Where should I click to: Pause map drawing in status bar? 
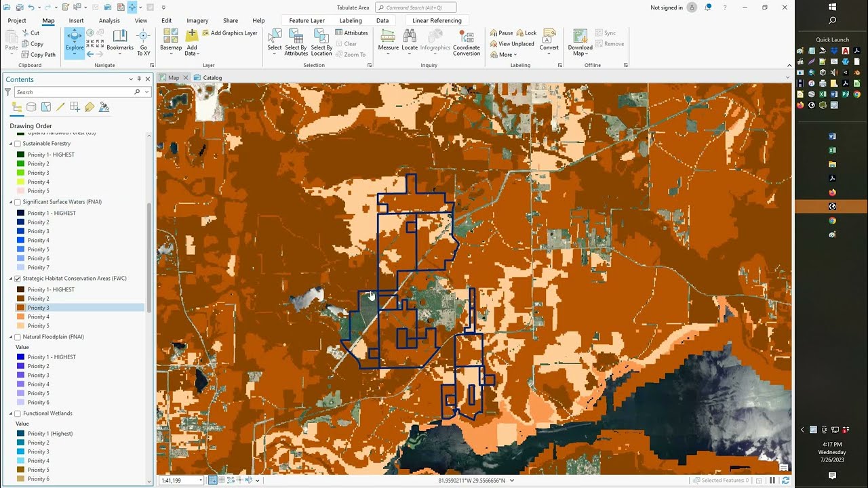point(772,481)
